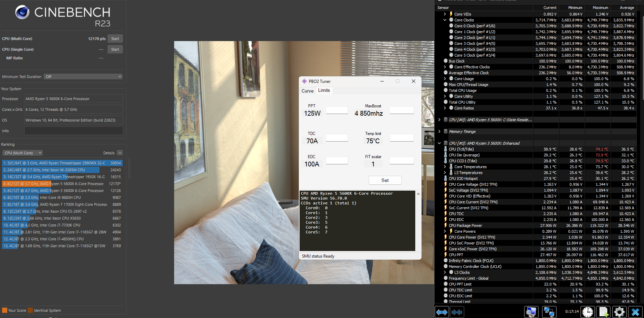The width and height of the screenshot is (644, 318).
Task: Expand the Memory Timings section
Action: [x=439, y=132]
